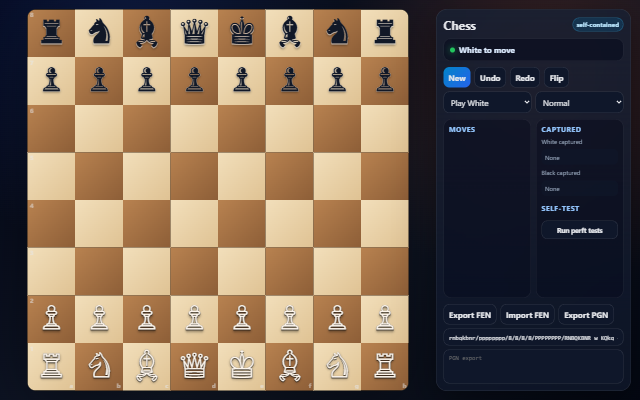This screenshot has height=400, width=640.
Task: Run perft tests
Action: click(579, 230)
